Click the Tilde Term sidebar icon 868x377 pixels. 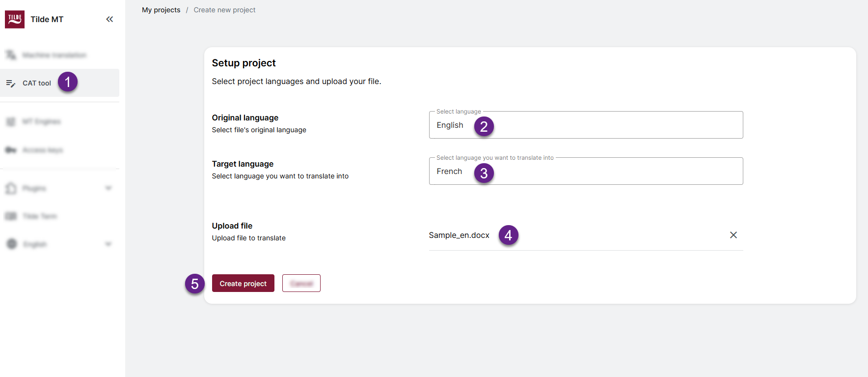click(x=11, y=216)
